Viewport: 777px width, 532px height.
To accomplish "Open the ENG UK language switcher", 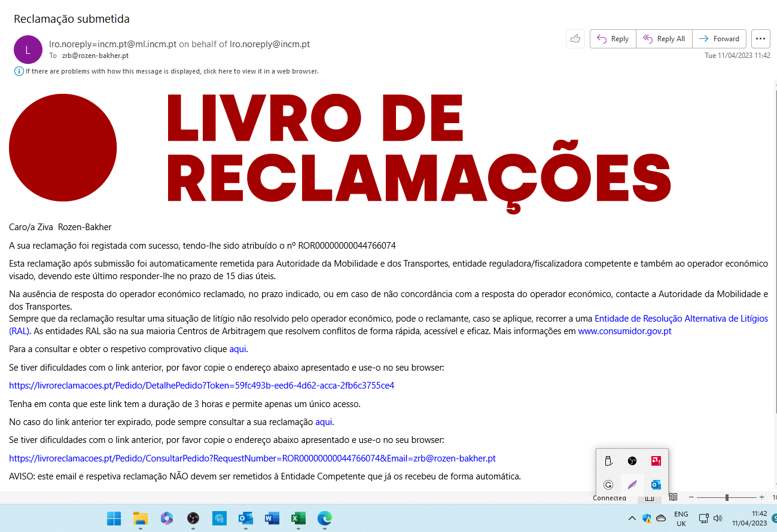I will (x=681, y=519).
